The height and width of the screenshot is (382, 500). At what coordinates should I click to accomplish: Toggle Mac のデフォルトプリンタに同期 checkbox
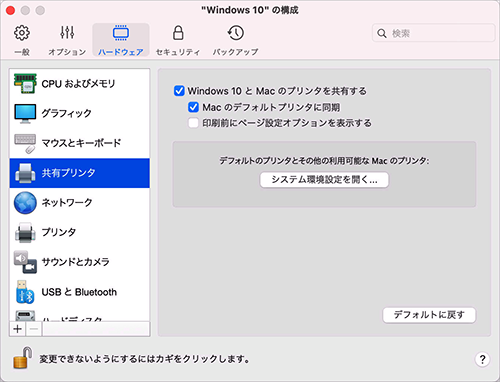tap(193, 107)
